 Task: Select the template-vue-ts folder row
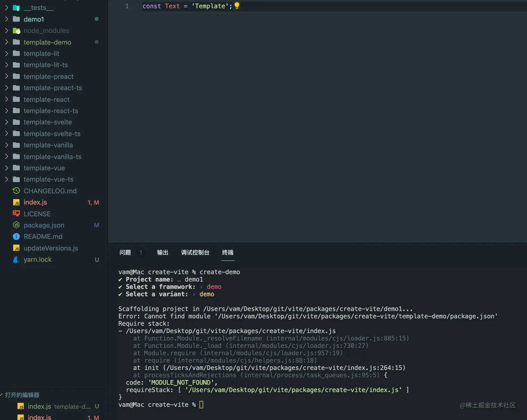pos(54,179)
